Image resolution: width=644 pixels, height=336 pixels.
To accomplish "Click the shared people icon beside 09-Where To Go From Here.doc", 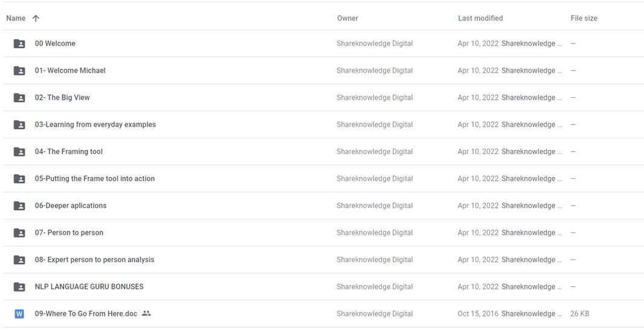I will [x=146, y=314].
